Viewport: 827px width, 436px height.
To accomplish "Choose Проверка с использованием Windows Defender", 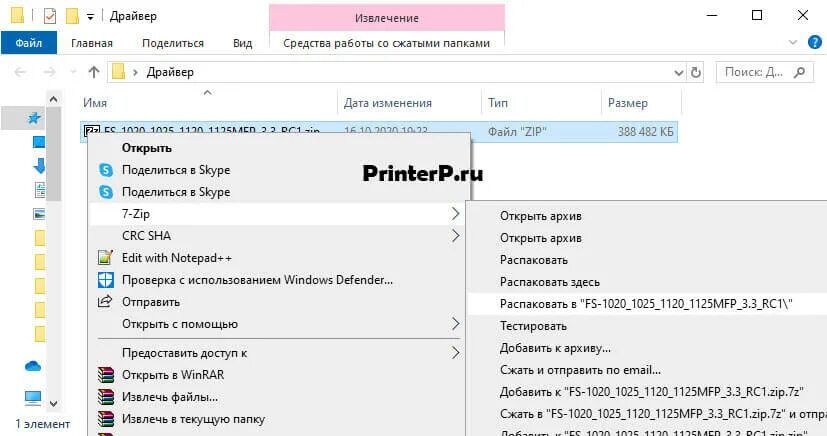I will 277,280.
